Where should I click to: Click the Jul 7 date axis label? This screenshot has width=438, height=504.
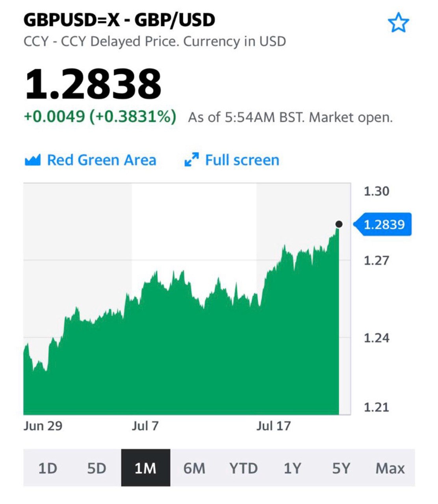145,426
